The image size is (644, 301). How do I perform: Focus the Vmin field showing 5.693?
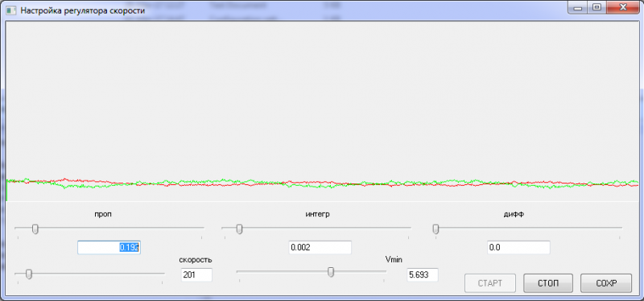pos(423,274)
